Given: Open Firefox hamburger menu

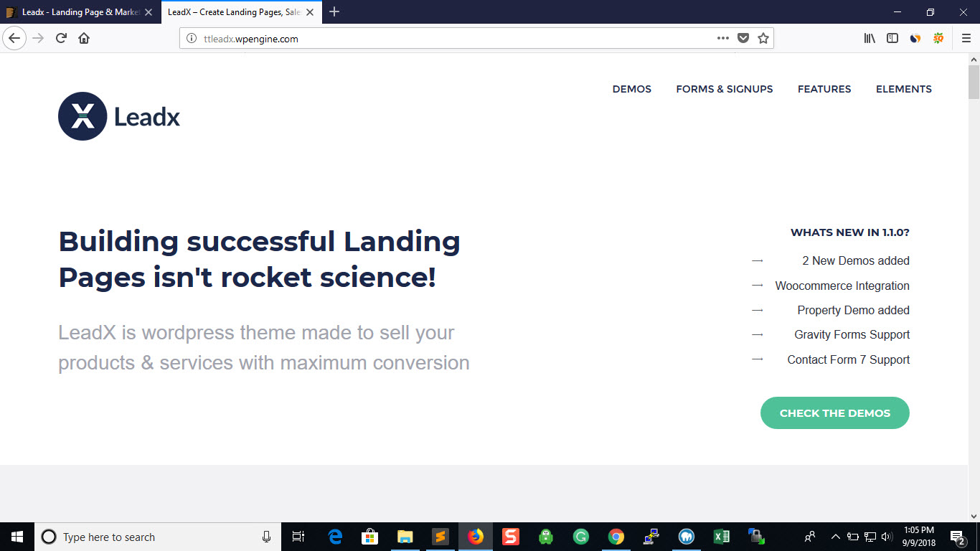Looking at the screenshot, I should [966, 39].
